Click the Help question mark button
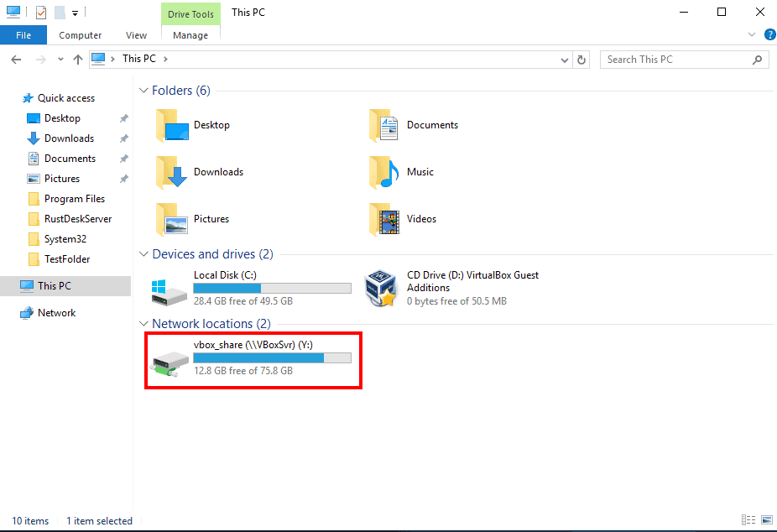The height and width of the screenshot is (532, 777). [x=770, y=34]
